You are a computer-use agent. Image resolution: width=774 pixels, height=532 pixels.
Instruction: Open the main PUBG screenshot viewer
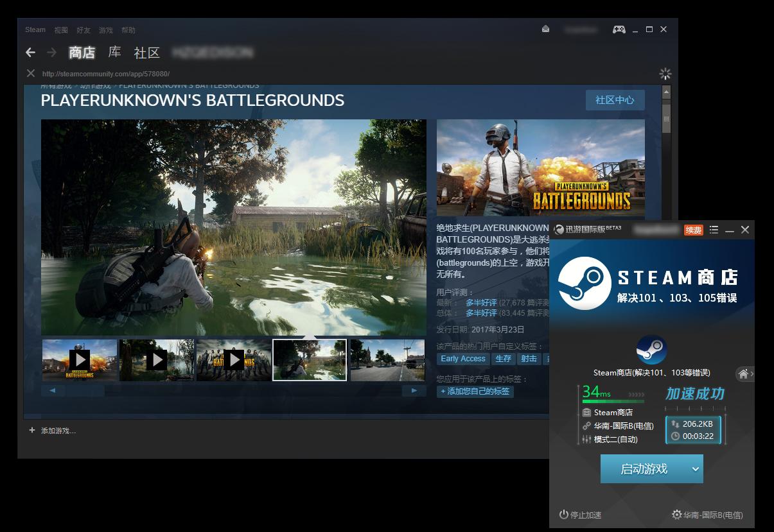pos(234,227)
